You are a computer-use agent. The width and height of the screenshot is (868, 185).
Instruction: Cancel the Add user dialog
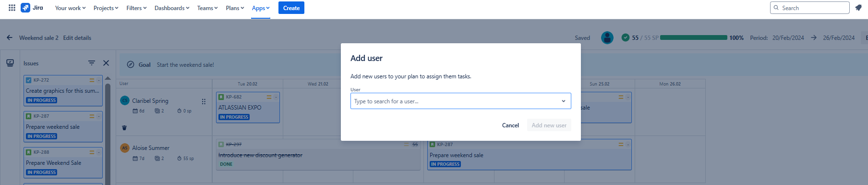click(x=510, y=125)
